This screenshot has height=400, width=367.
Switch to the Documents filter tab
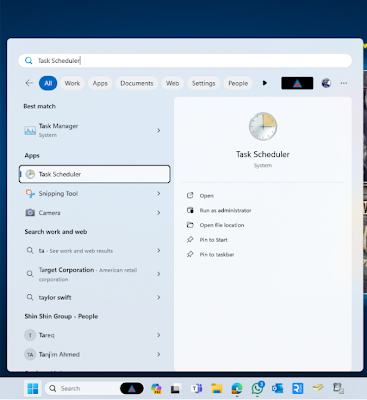137,83
